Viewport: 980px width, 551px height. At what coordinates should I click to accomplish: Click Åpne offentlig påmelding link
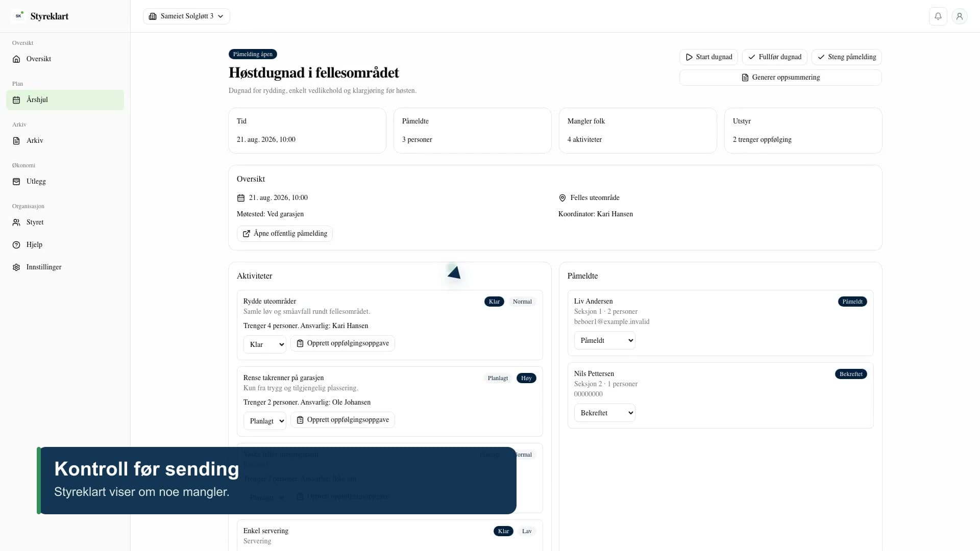tap(284, 234)
